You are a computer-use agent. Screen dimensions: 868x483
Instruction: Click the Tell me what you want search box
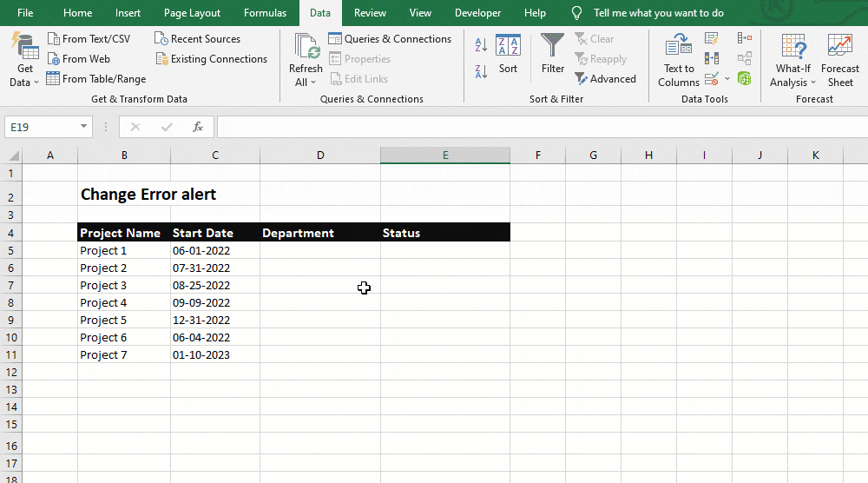pos(658,13)
